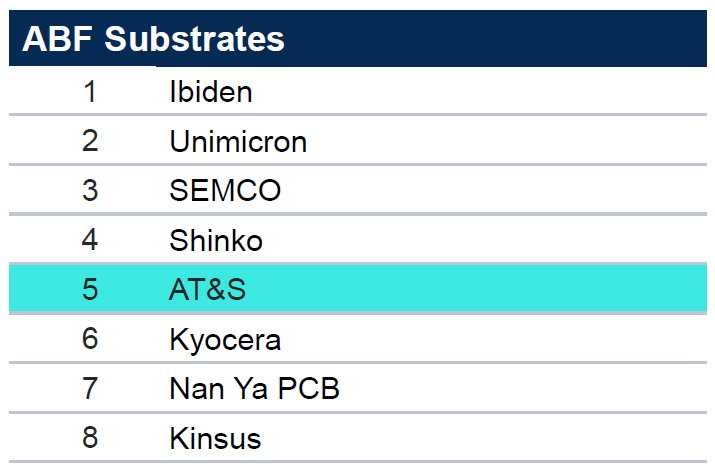Click the ABF Substrates header title

pyautogui.click(x=153, y=39)
